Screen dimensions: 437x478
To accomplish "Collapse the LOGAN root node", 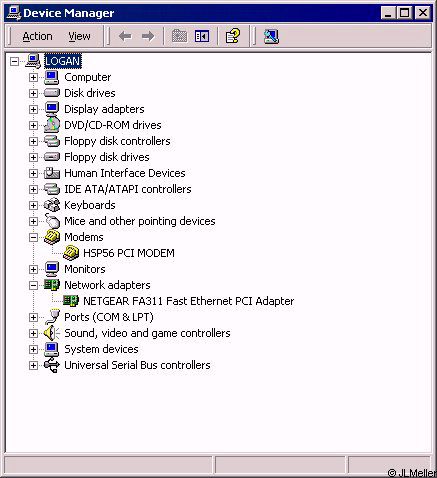I will pyautogui.click(x=14, y=61).
